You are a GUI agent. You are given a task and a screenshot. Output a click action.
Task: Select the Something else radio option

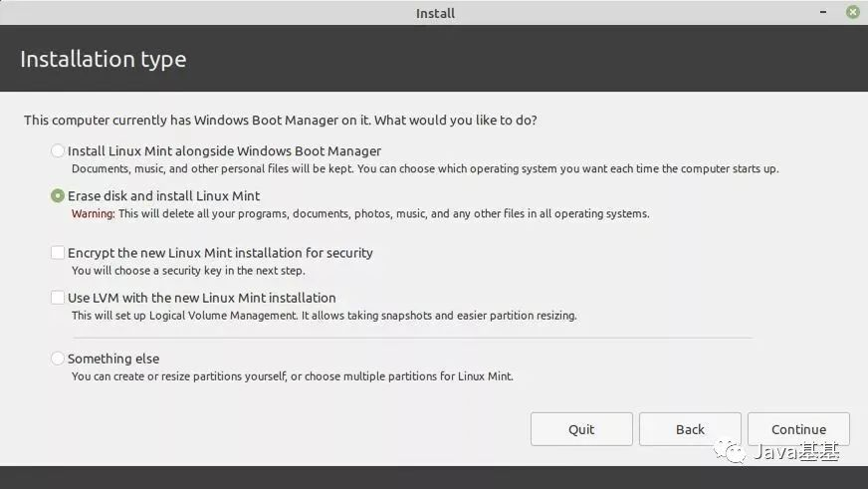click(58, 359)
